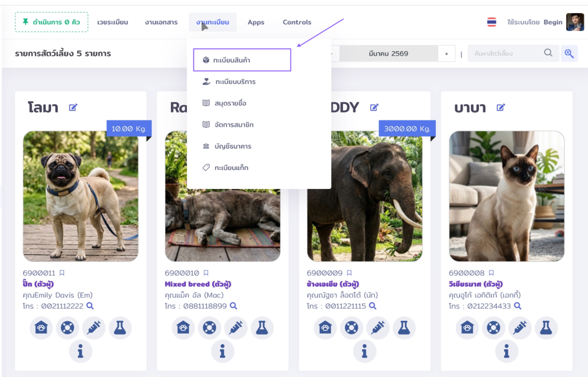Expand the เวชระเบียน menu

pos(112,22)
